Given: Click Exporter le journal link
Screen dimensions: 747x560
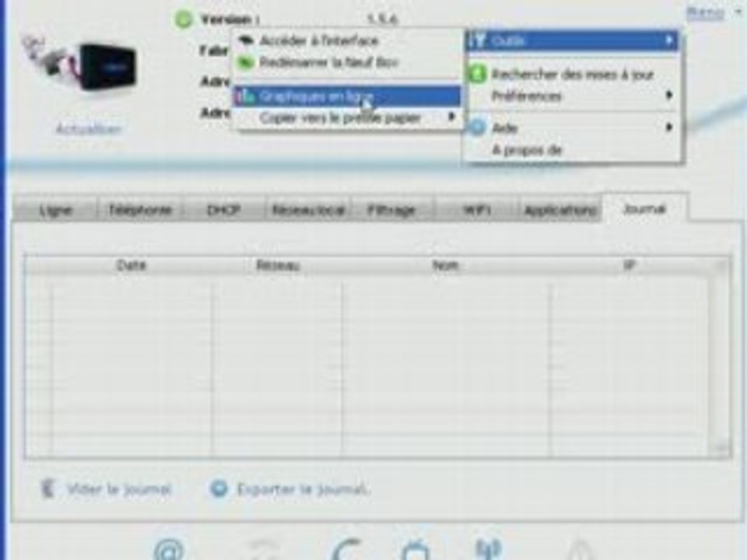Looking at the screenshot, I should coord(303,489).
